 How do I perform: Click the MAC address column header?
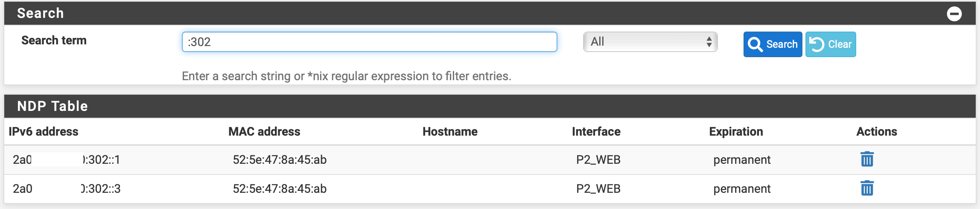point(264,131)
